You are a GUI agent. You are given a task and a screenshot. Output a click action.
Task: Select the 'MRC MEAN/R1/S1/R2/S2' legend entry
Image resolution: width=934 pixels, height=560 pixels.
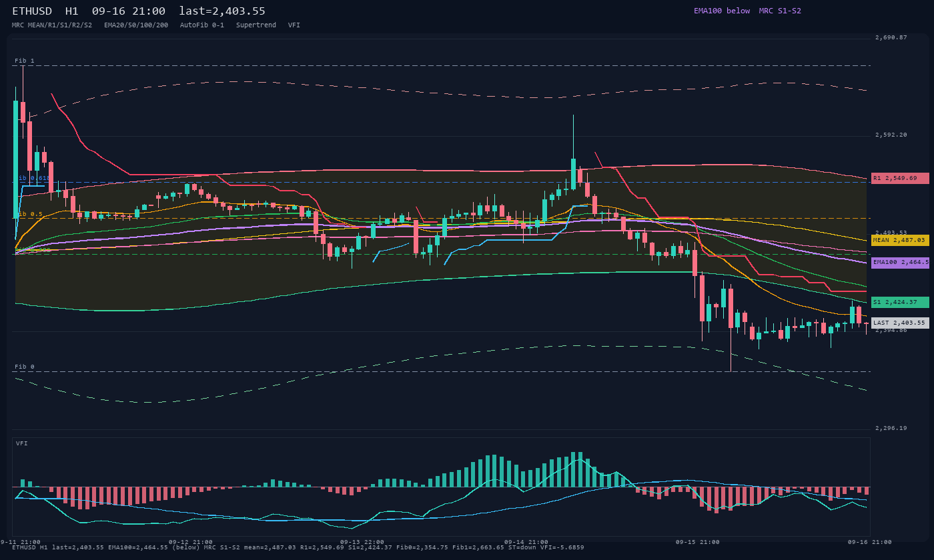52,25
